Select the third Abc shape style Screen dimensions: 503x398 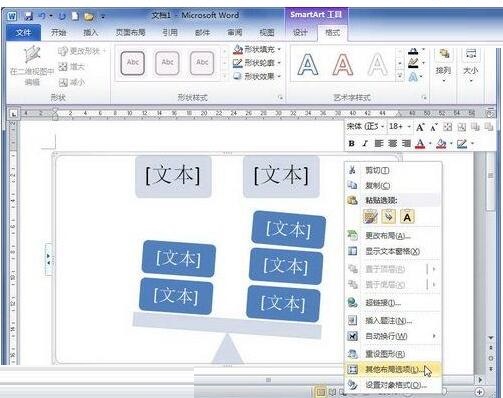(x=202, y=63)
